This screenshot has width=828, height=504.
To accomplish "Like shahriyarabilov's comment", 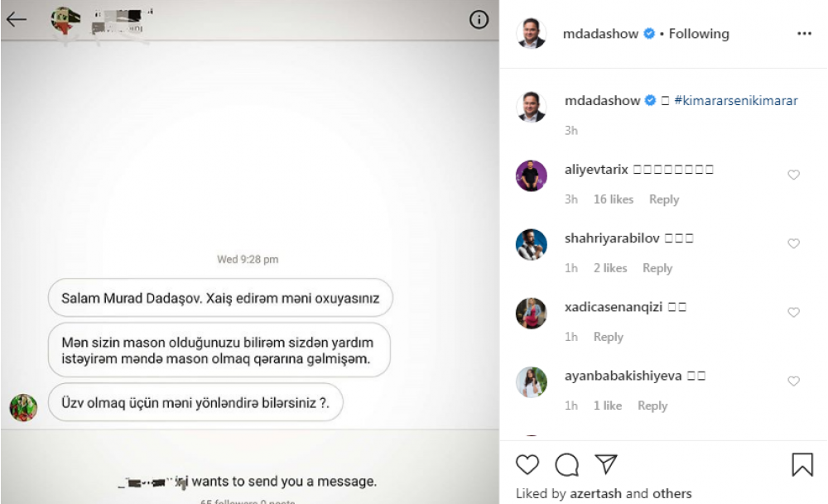I will [793, 243].
